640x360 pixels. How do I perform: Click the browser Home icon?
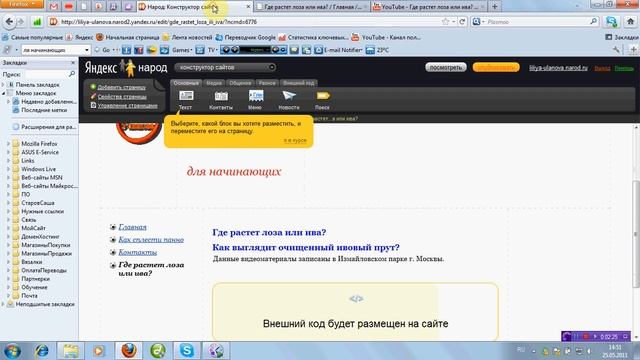[x=630, y=22]
